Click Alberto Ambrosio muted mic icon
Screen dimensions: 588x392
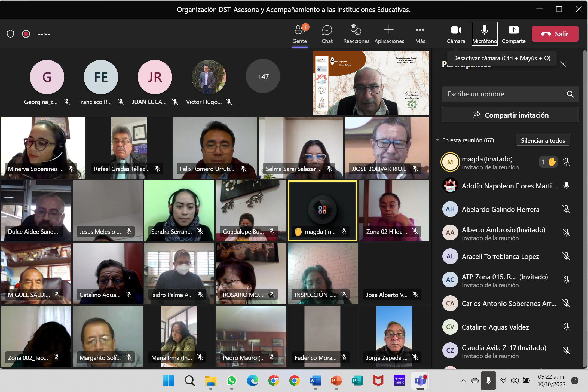(566, 233)
